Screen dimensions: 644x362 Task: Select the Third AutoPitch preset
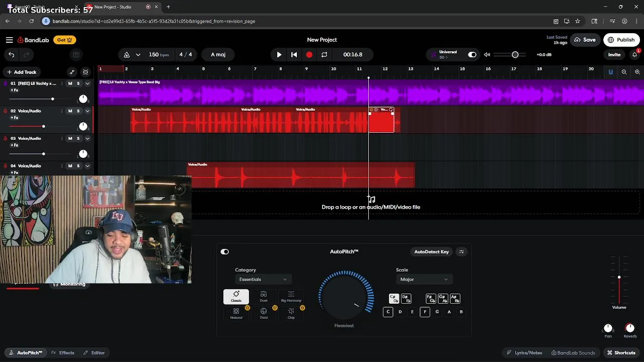point(264,314)
